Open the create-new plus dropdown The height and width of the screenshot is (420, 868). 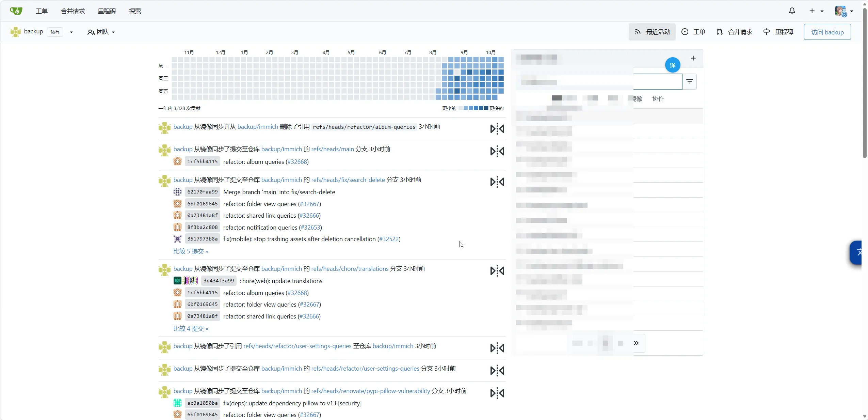click(x=816, y=11)
